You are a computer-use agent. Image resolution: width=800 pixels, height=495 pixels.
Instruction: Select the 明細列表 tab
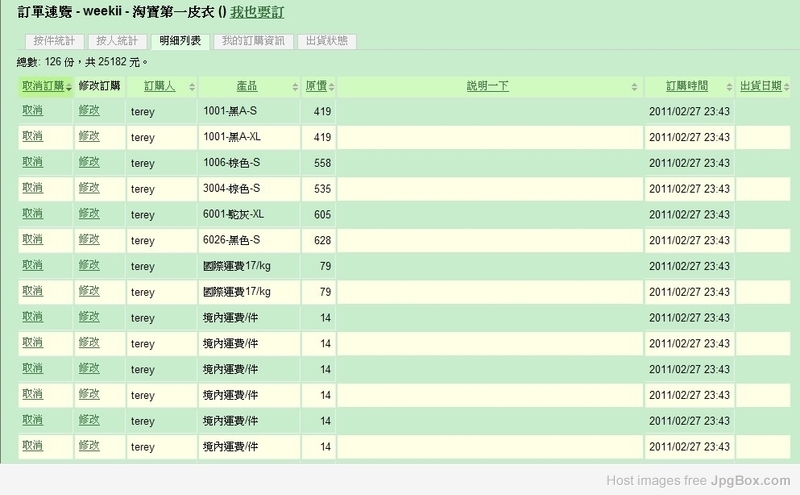(180, 41)
